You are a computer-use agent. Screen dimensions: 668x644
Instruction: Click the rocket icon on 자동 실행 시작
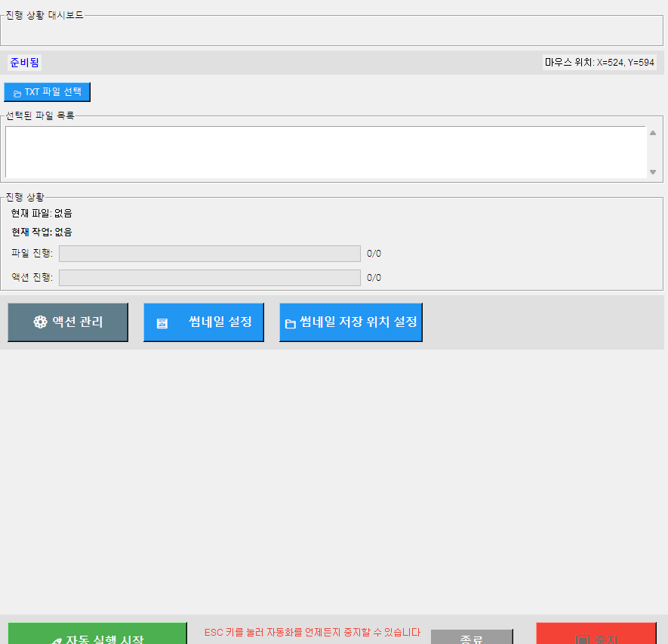point(56,640)
